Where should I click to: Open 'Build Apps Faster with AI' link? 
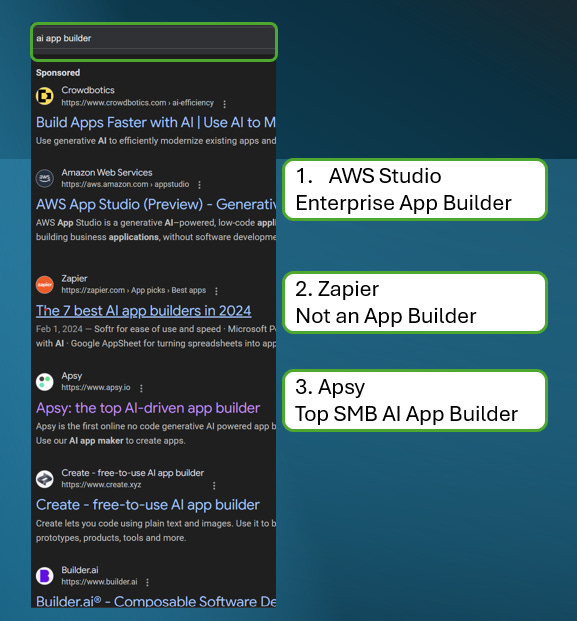coord(156,122)
